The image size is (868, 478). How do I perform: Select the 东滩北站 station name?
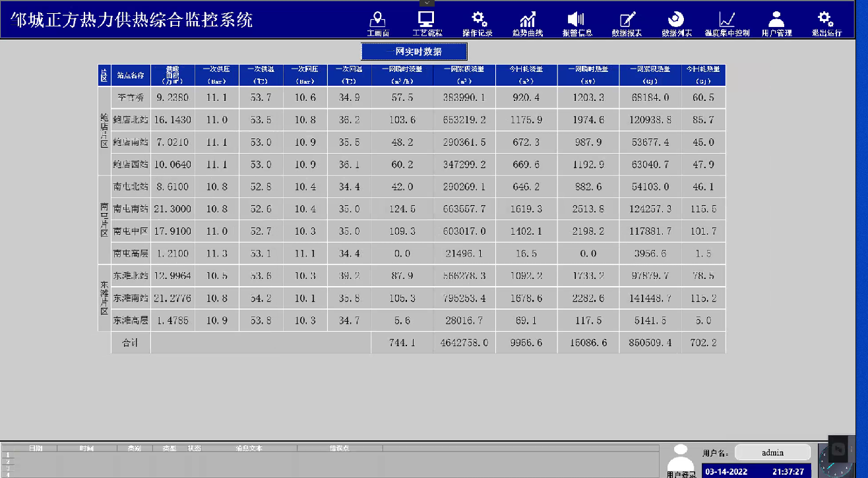131,276
